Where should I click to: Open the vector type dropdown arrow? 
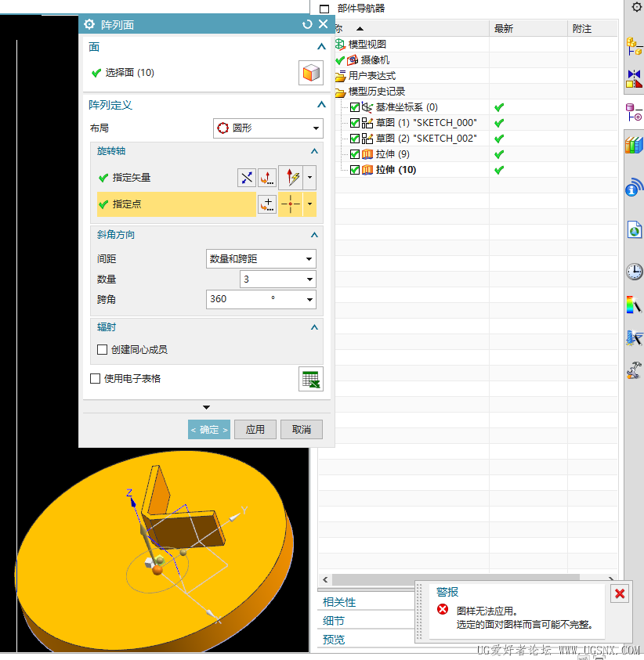click(310, 177)
